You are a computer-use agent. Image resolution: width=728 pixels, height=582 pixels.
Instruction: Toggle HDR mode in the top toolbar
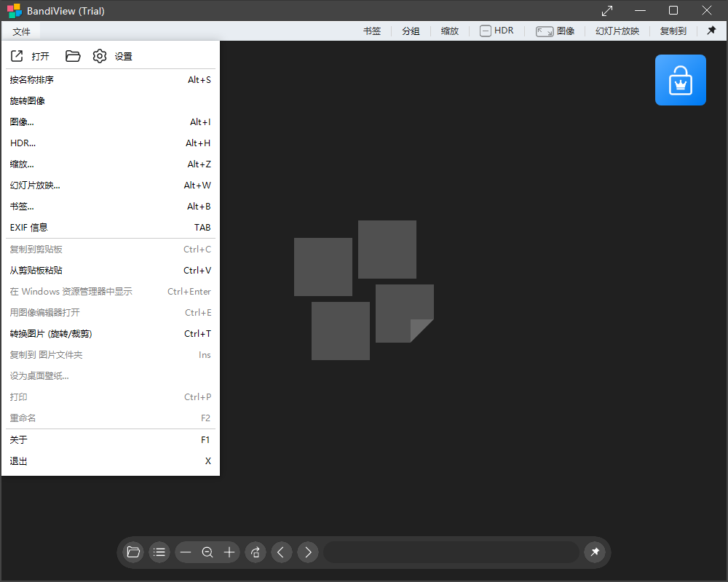(496, 31)
